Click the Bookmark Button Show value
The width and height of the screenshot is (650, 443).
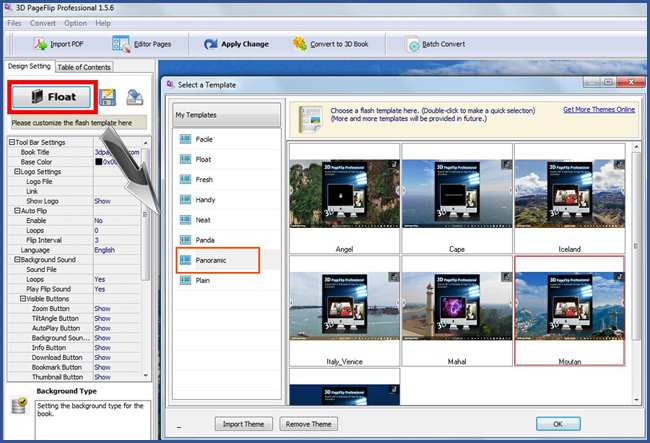[102, 367]
